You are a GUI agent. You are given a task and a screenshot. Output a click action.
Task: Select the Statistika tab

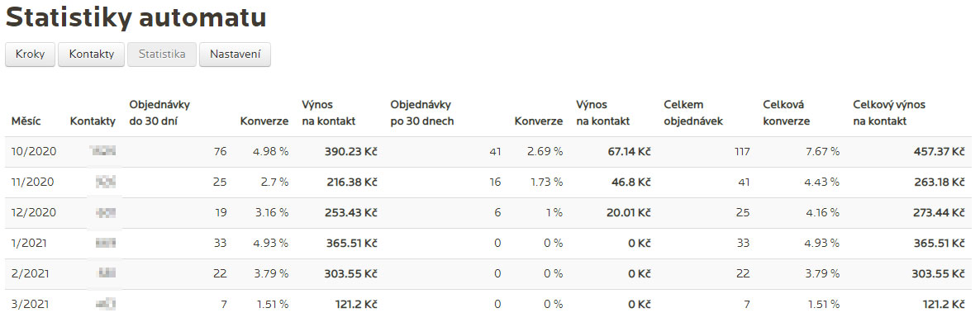click(162, 54)
